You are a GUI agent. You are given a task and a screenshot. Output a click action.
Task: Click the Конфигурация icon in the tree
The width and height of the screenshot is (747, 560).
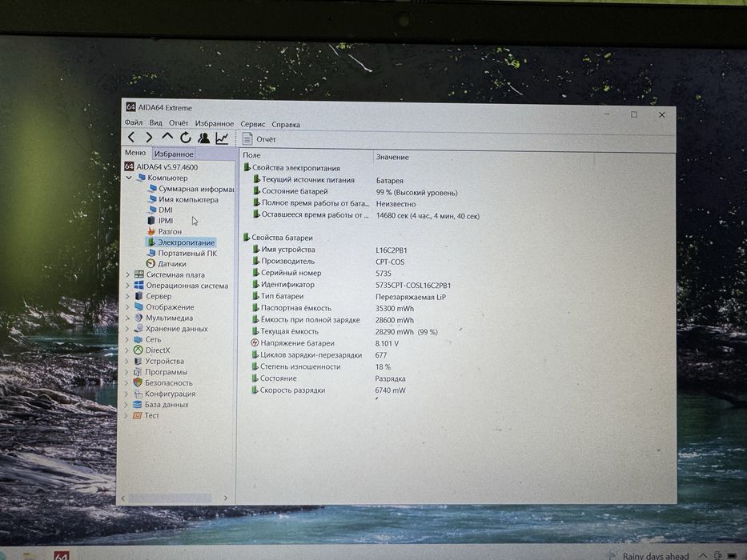tap(138, 394)
